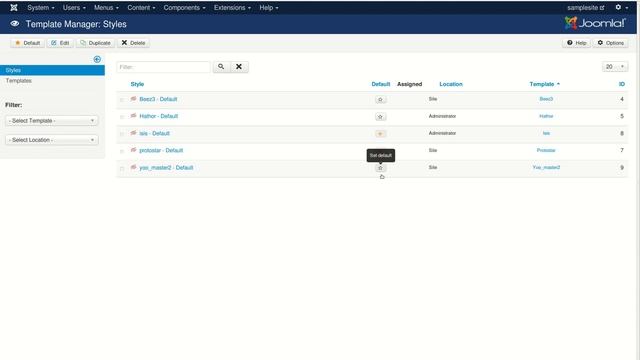Tick the protostar - Default checkbox
640x360 pixels.
122,151
